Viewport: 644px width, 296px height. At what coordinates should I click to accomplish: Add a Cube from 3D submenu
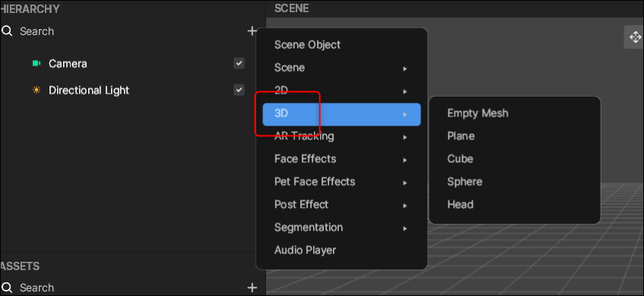[x=515, y=159]
